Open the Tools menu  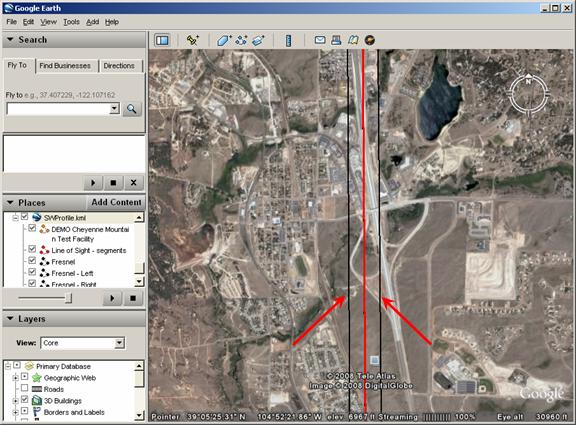71,22
